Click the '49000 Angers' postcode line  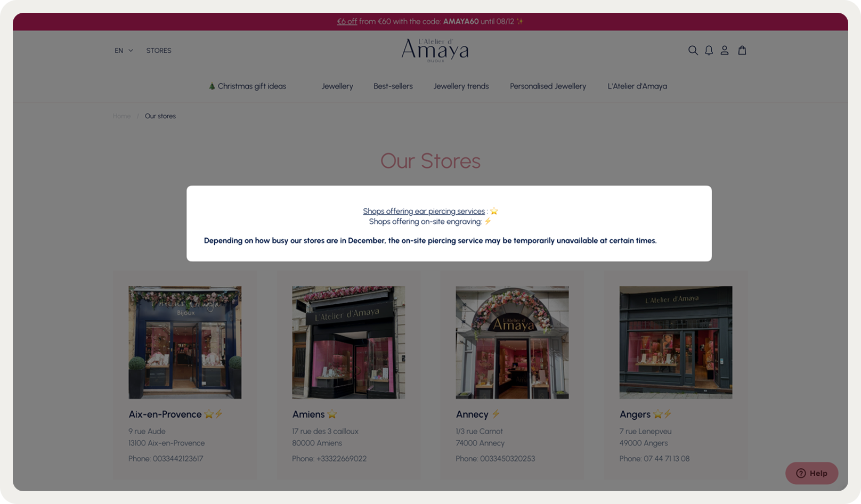(x=644, y=443)
